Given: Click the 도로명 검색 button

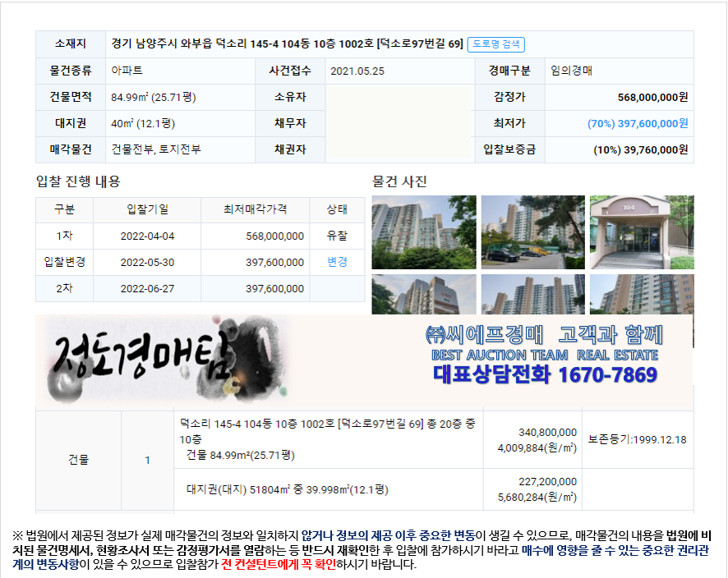Looking at the screenshot, I should click(495, 44).
